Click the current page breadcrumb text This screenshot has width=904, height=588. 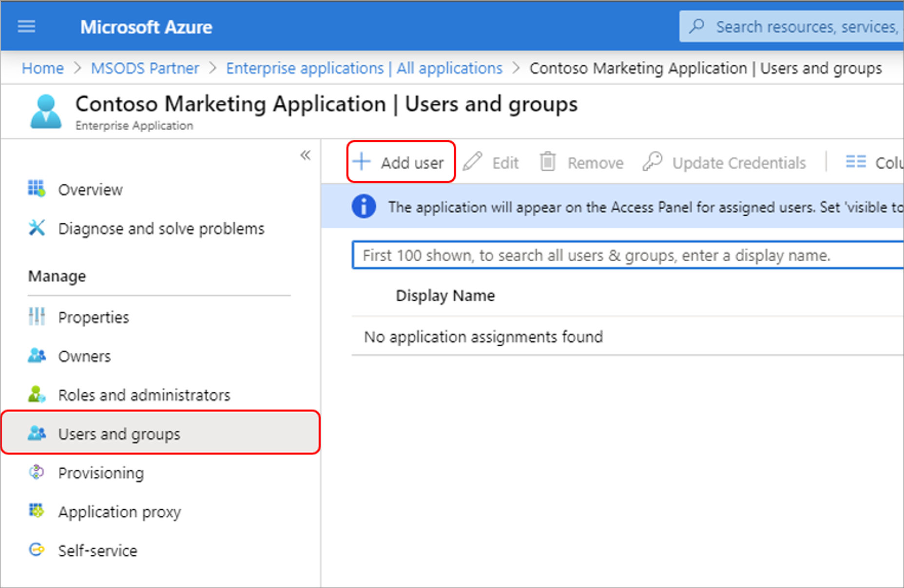click(706, 68)
